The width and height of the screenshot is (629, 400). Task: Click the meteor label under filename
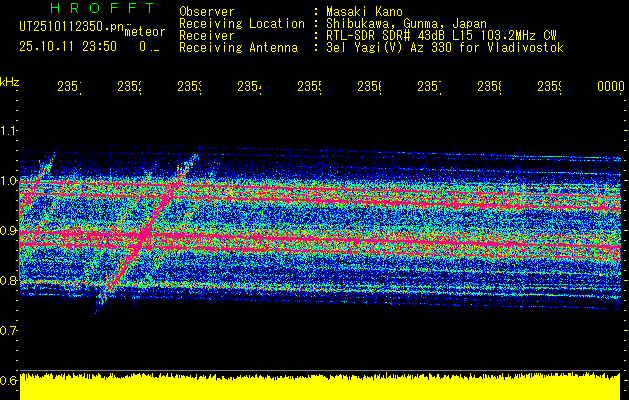pos(145,32)
